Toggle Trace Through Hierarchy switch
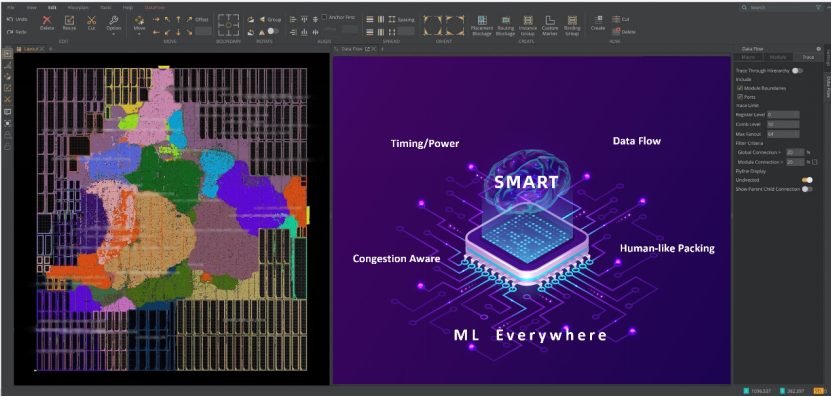The height and width of the screenshot is (397, 831). (797, 70)
